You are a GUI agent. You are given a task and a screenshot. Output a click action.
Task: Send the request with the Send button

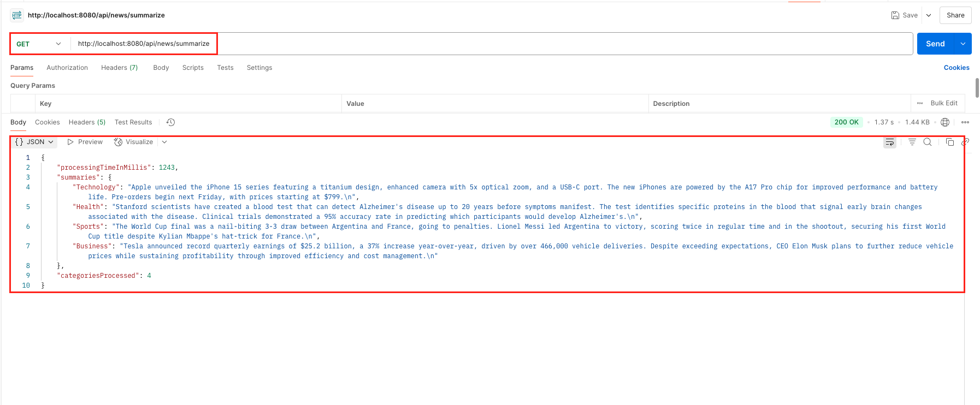point(935,44)
